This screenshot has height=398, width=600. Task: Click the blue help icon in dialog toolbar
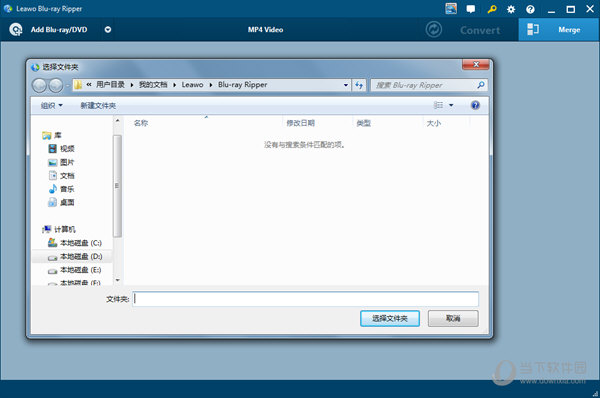[x=475, y=105]
